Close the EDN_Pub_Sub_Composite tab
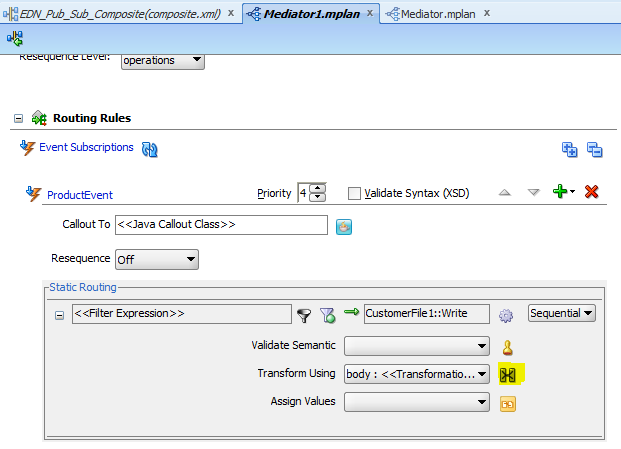The image size is (621, 449). click(230, 13)
